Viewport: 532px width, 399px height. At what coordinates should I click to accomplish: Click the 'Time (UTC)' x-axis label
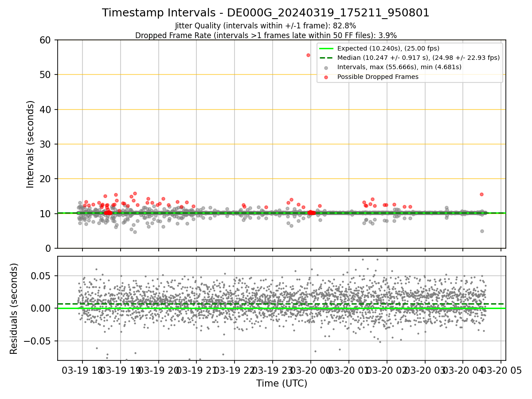click(x=282, y=383)
